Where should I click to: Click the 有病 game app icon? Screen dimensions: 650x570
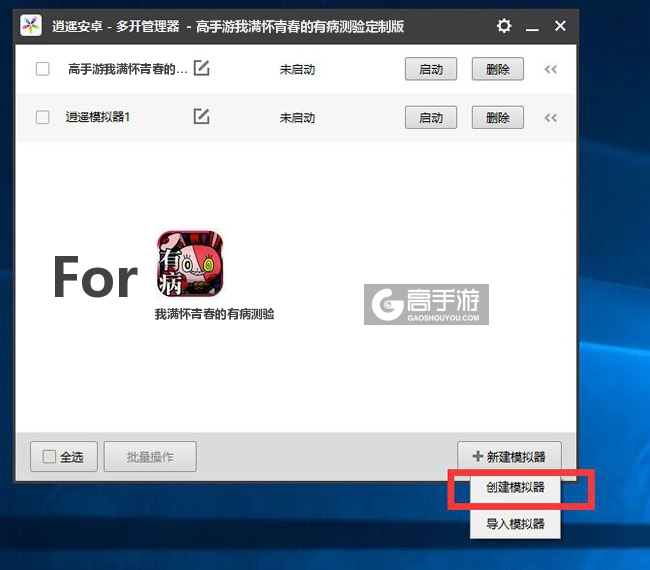190,264
